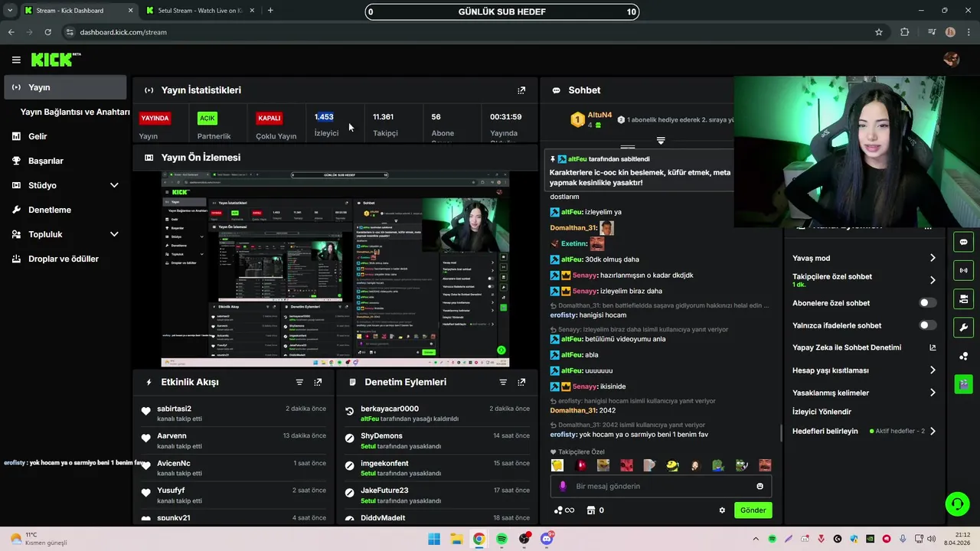Show hidden system tray icons
The width and height of the screenshot is (980, 551).
coord(756,539)
